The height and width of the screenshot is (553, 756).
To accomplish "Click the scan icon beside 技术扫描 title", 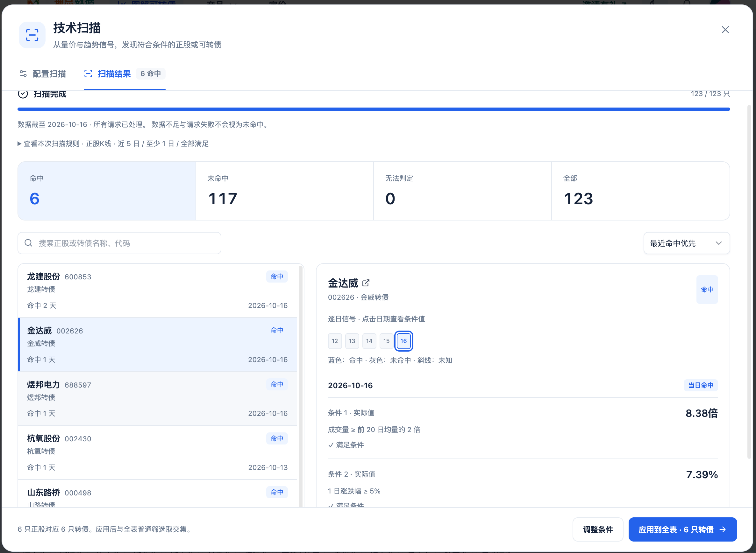I will point(32,35).
